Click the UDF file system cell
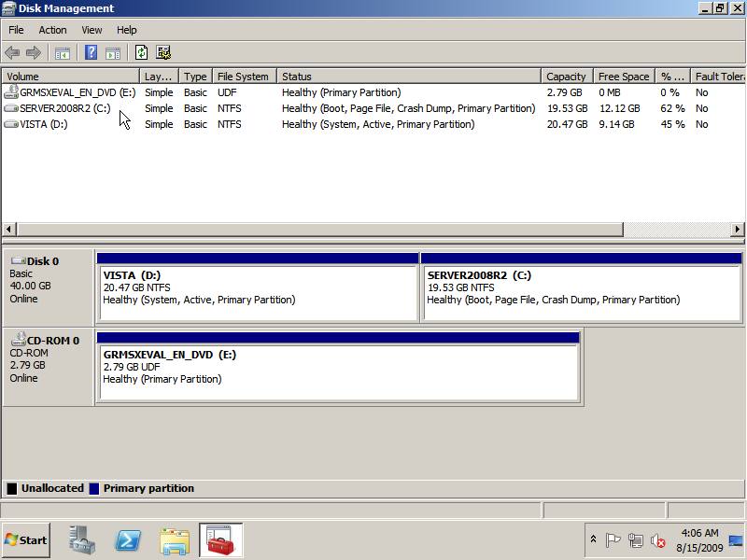 (x=227, y=92)
